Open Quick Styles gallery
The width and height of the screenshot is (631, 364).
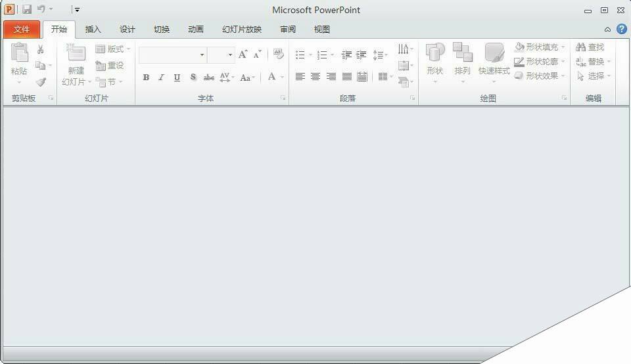(494, 62)
